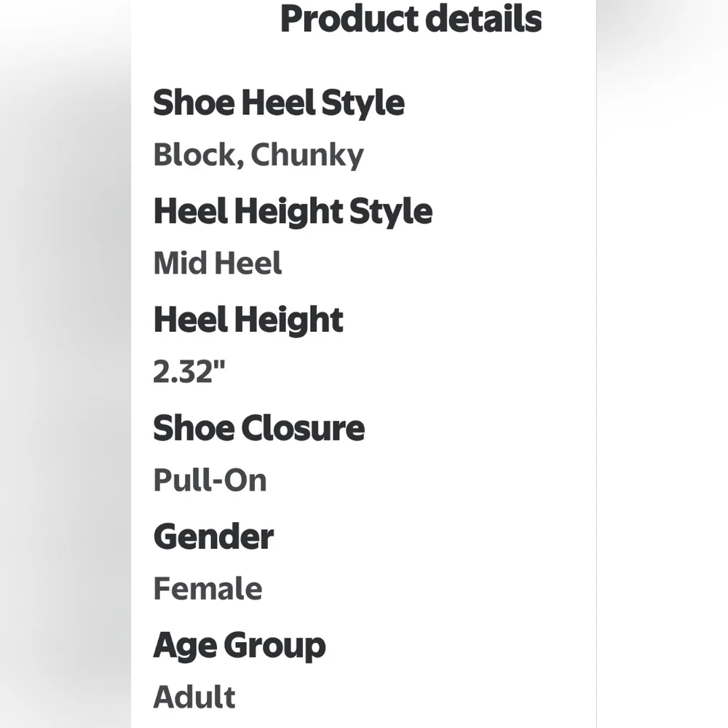Viewport: 728px width, 728px height.
Task: Click the word "Shoe" in Shoe Closure
Action: click(x=191, y=429)
